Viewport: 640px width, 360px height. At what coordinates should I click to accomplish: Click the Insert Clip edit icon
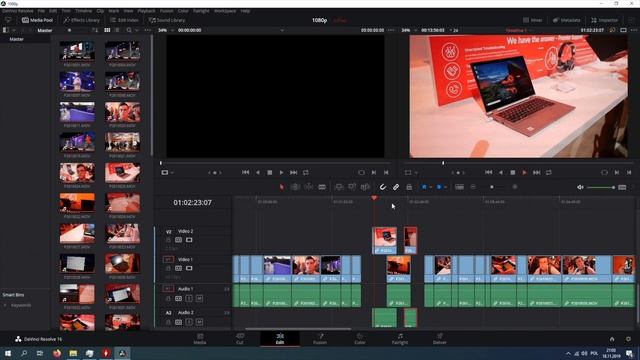339,187
